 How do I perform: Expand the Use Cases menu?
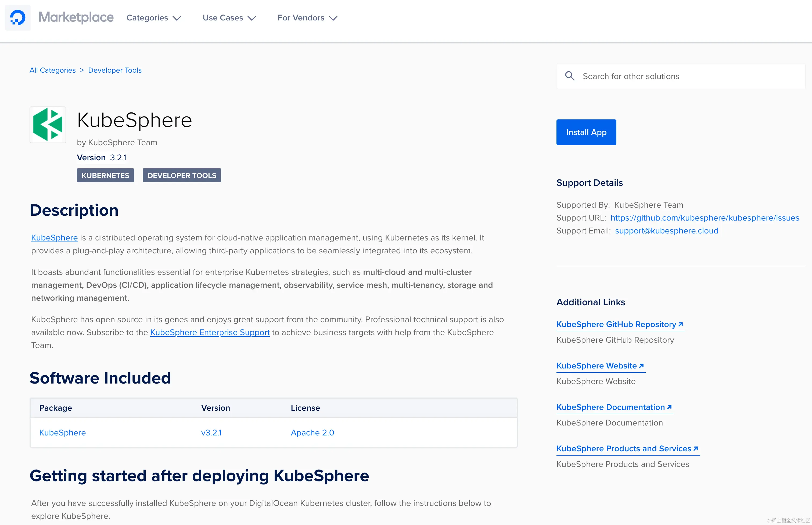coord(229,18)
